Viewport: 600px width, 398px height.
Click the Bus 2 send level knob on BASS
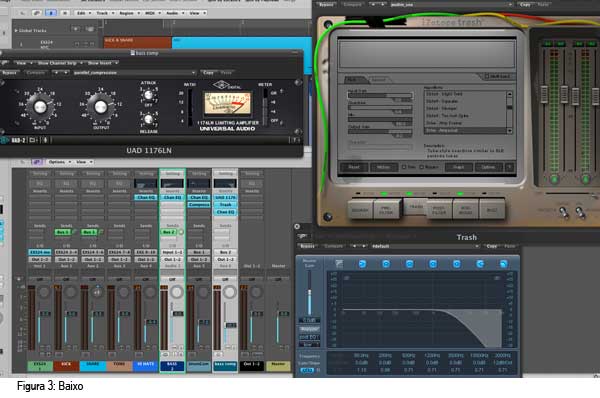[181, 232]
